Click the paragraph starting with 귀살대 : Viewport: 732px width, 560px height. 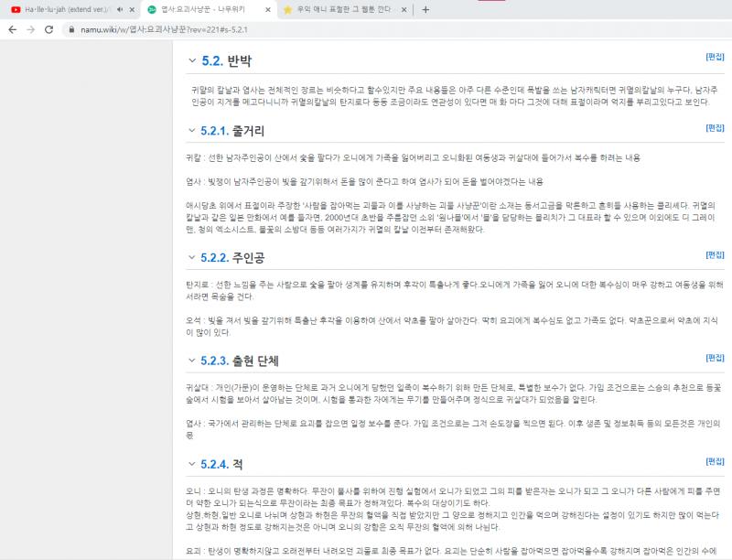[x=454, y=393]
